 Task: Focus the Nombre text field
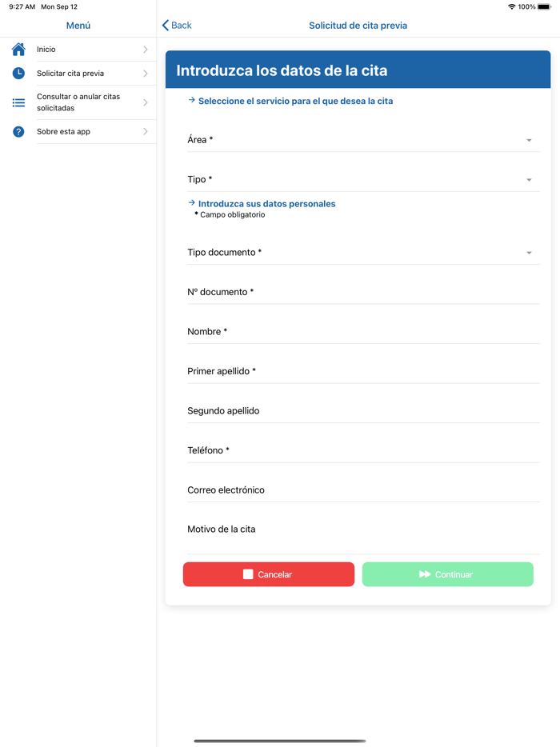tap(362, 332)
